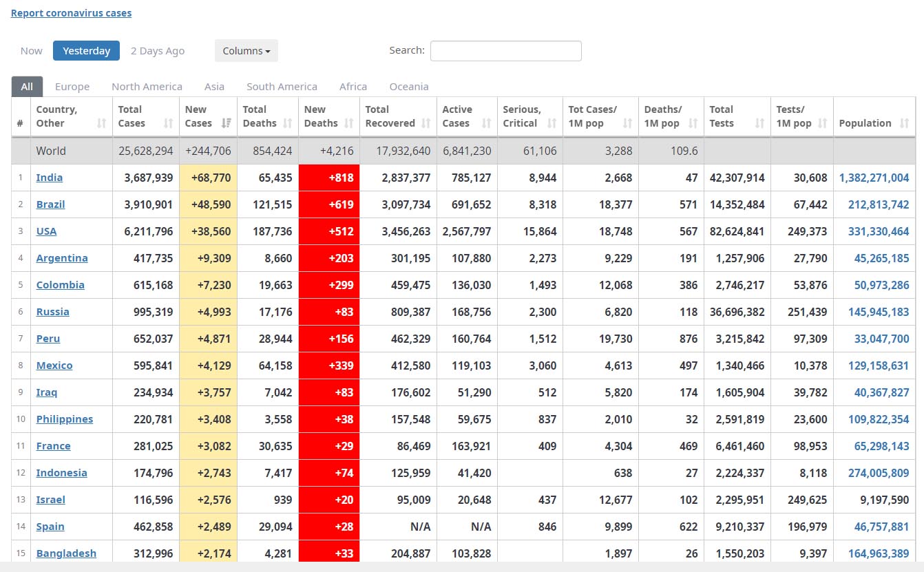Viewport: 924px width, 572px height.
Task: Toggle New Cases sort order icon
Action: point(227,123)
